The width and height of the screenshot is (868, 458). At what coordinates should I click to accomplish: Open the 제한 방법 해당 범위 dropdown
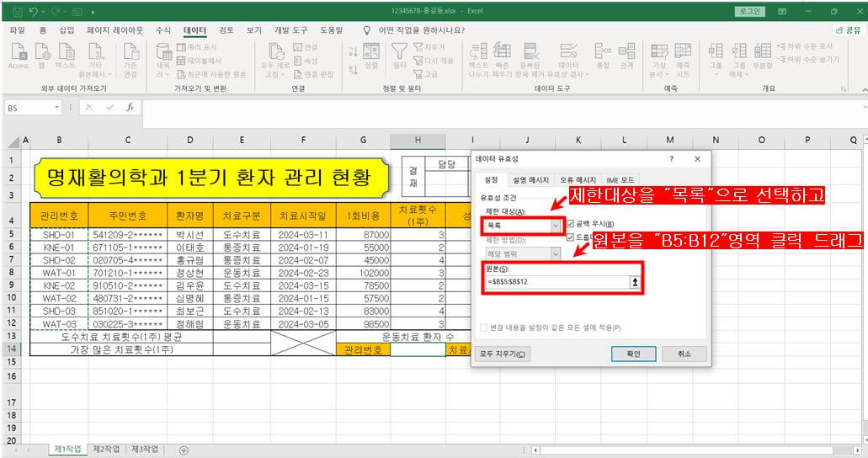point(555,253)
